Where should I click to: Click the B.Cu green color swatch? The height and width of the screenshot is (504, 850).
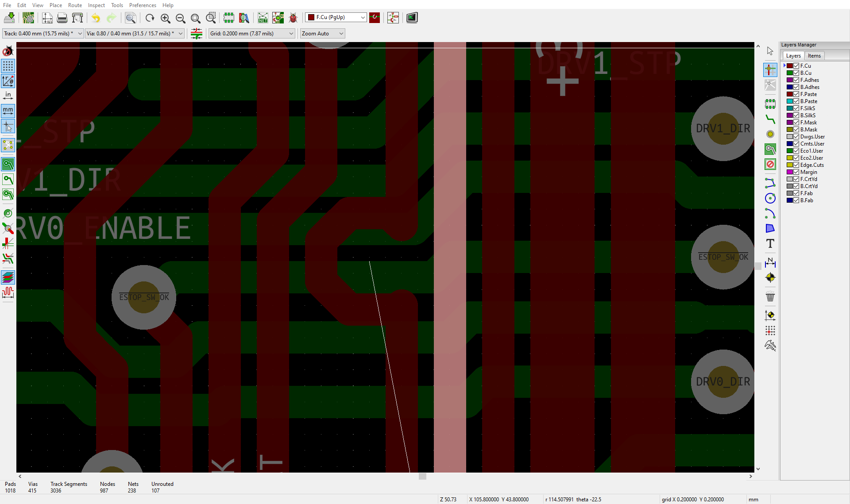(789, 73)
